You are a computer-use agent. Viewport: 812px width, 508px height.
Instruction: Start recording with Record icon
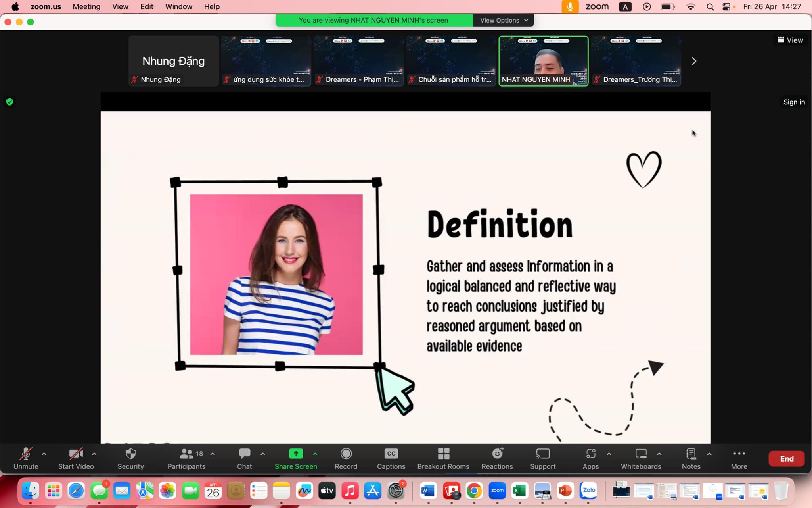tap(346, 454)
